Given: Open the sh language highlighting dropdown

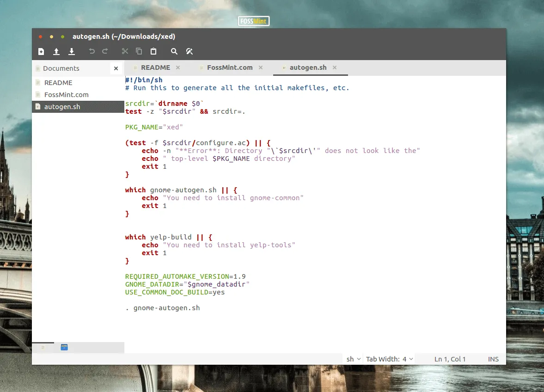Looking at the screenshot, I should [x=353, y=359].
